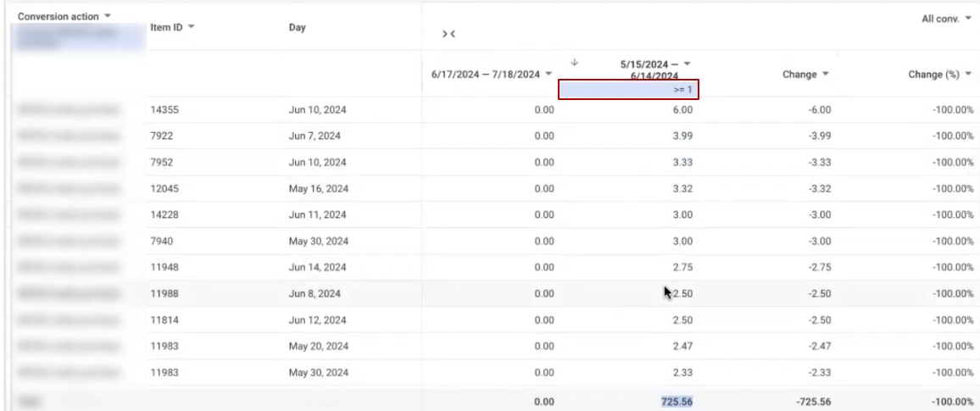This screenshot has height=411, width=980.
Task: Open the 5/15/2024 — 6/14/2024 column dropdown
Action: [x=687, y=64]
